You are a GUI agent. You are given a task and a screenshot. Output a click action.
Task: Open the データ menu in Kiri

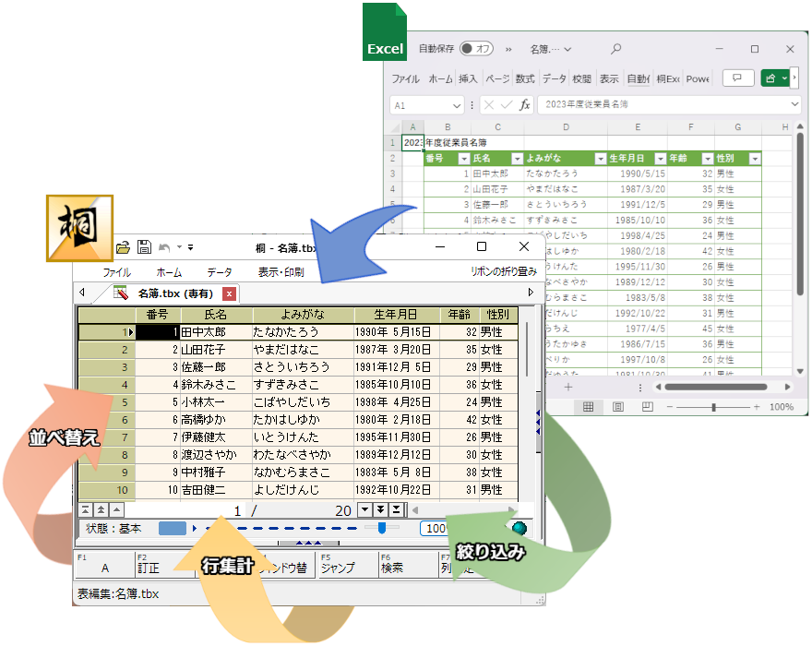(x=219, y=272)
